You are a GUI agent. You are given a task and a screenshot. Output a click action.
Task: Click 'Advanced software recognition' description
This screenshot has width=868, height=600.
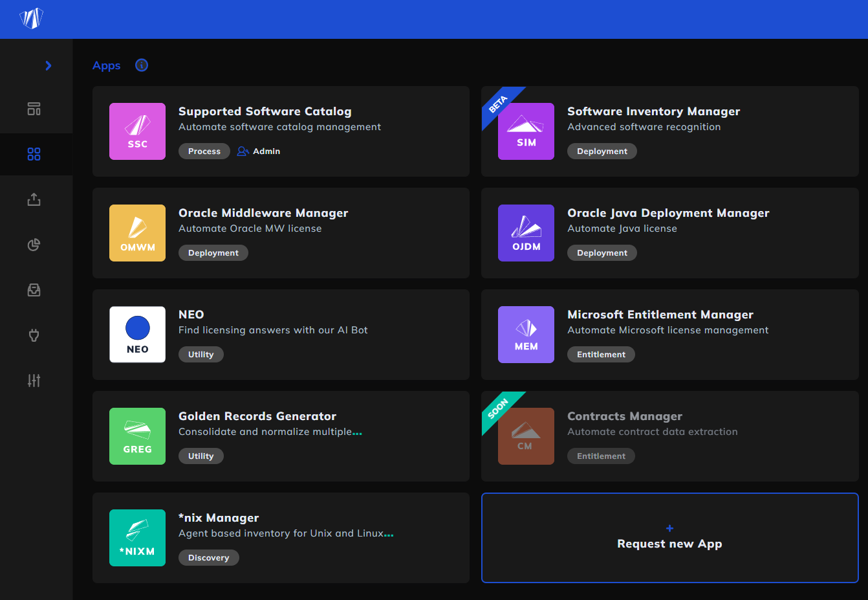[644, 127]
